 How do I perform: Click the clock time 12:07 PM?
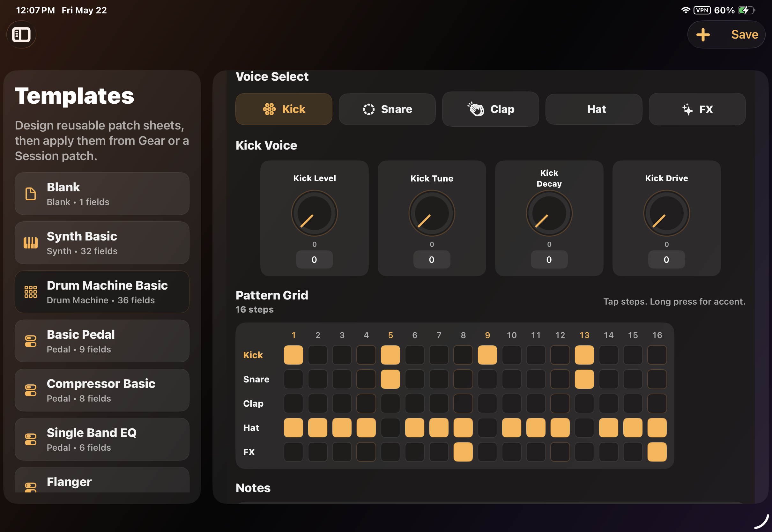point(35,10)
